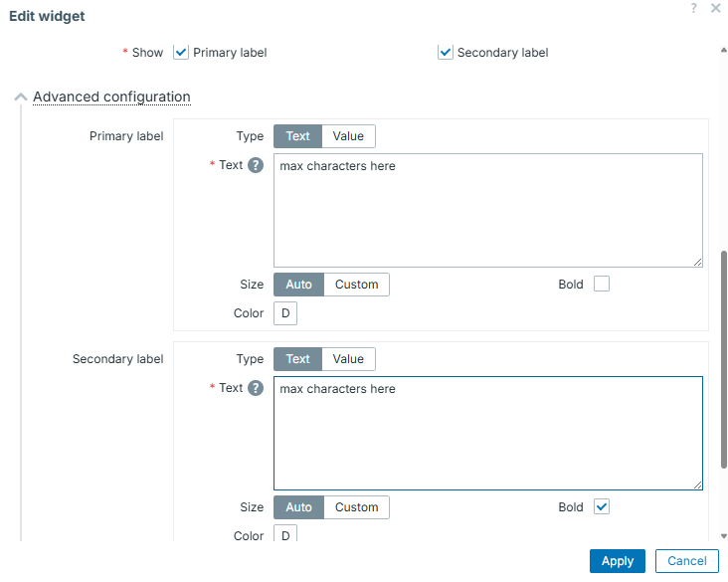Click the Cancel button

pos(686,561)
